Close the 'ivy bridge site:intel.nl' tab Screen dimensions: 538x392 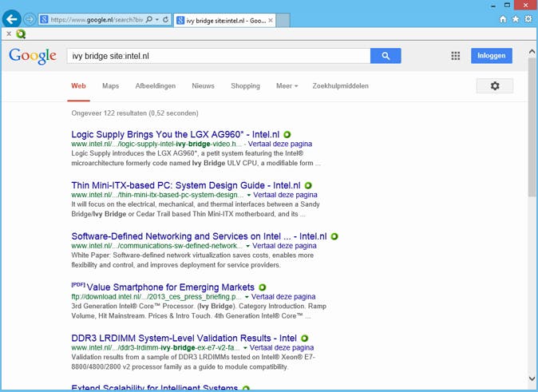tap(271, 21)
